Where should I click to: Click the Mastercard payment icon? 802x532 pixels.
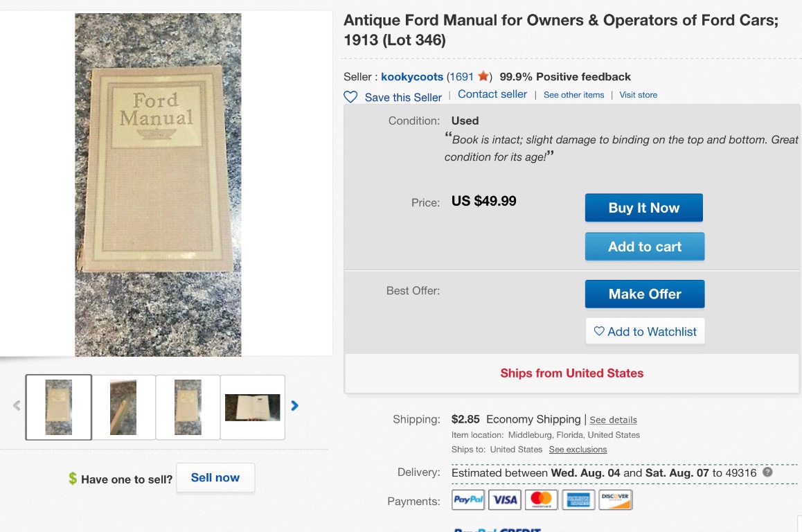pyautogui.click(x=542, y=499)
